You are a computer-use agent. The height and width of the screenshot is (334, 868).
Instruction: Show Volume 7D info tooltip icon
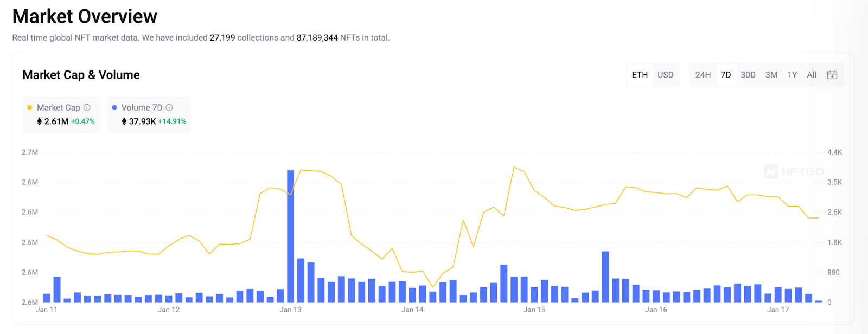pyautogui.click(x=169, y=107)
